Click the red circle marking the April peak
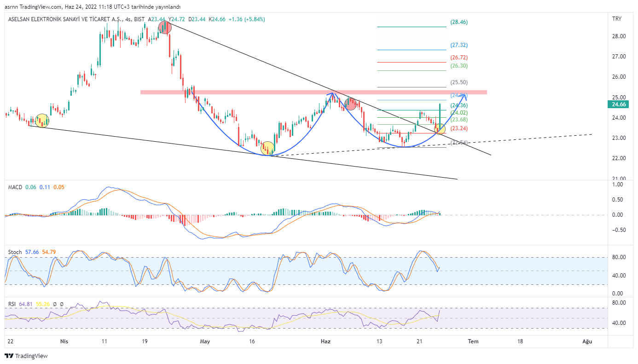Image resolution: width=638 pixels, height=364 pixels. click(165, 28)
